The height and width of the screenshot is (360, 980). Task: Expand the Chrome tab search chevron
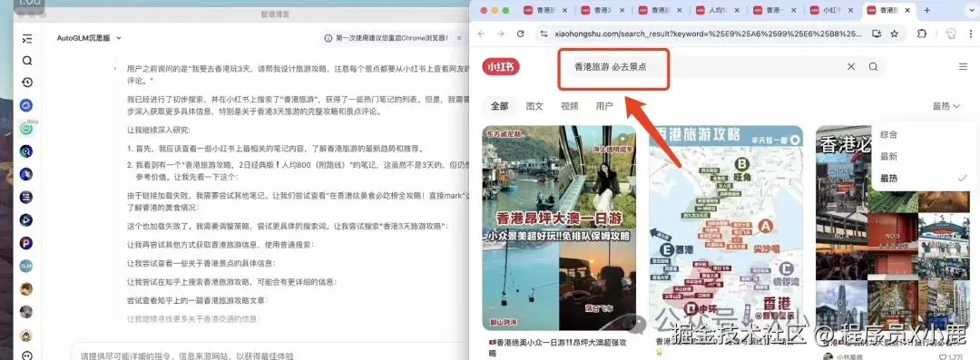click(971, 10)
